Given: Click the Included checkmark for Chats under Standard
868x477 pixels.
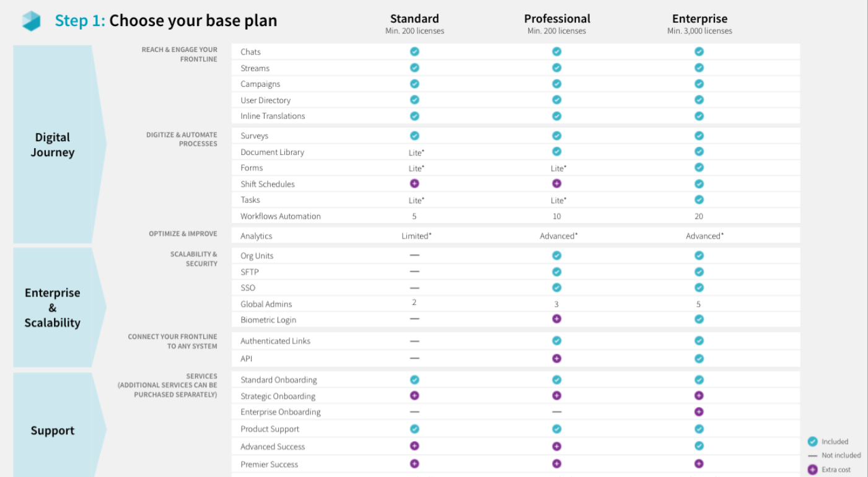Looking at the screenshot, I should [x=414, y=51].
